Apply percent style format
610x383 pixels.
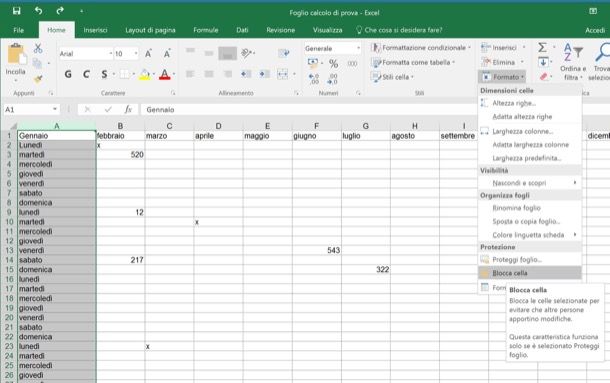coord(333,63)
